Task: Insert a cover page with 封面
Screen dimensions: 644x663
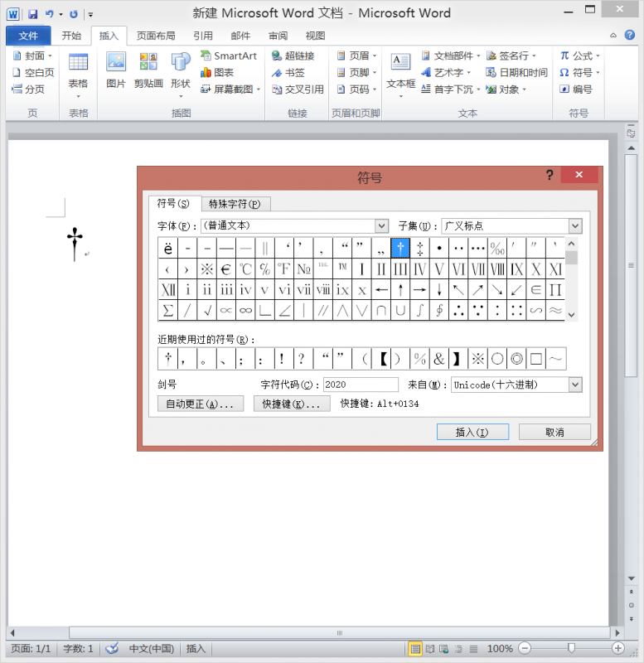Action: click(32, 56)
